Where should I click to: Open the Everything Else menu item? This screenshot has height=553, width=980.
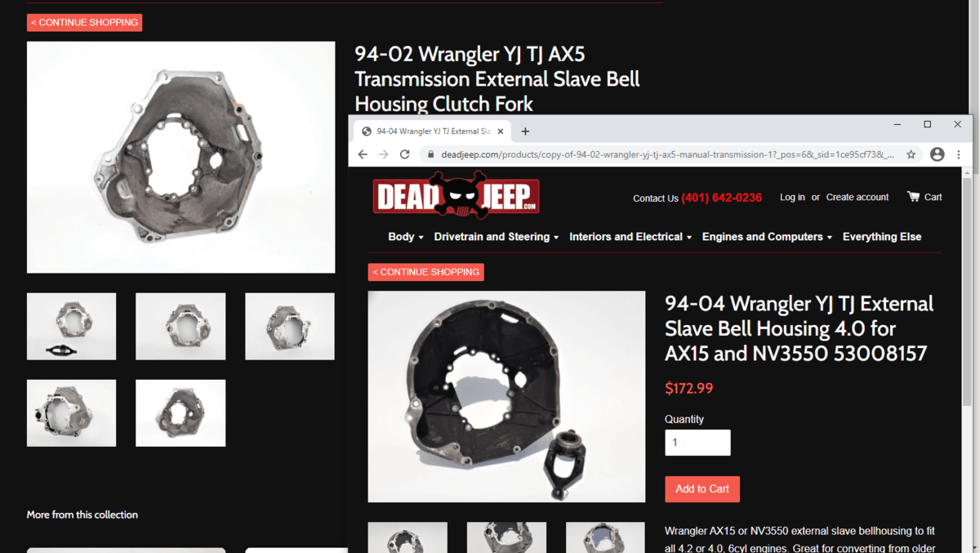pyautogui.click(x=882, y=237)
